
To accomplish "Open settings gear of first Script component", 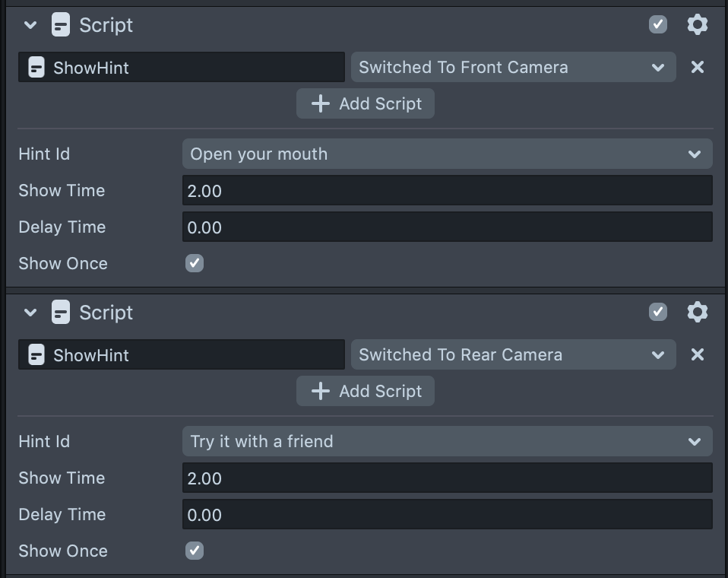I will pos(697,25).
